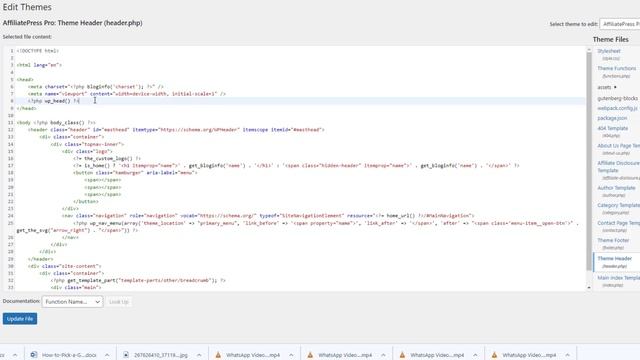Click the closing </header> tag line
640x360 pixels.
click(x=40, y=259)
